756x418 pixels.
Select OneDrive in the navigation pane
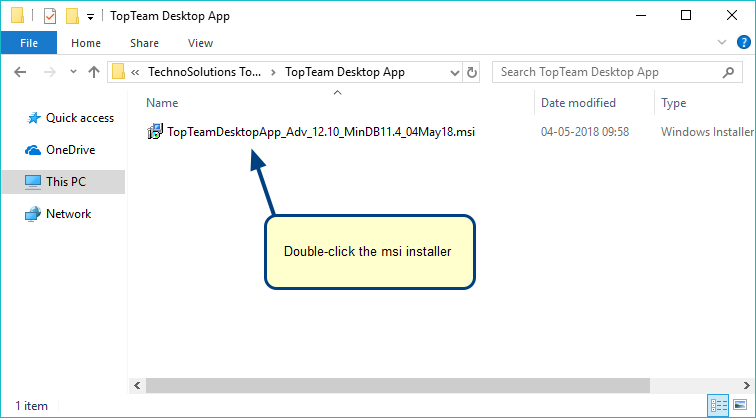click(70, 150)
